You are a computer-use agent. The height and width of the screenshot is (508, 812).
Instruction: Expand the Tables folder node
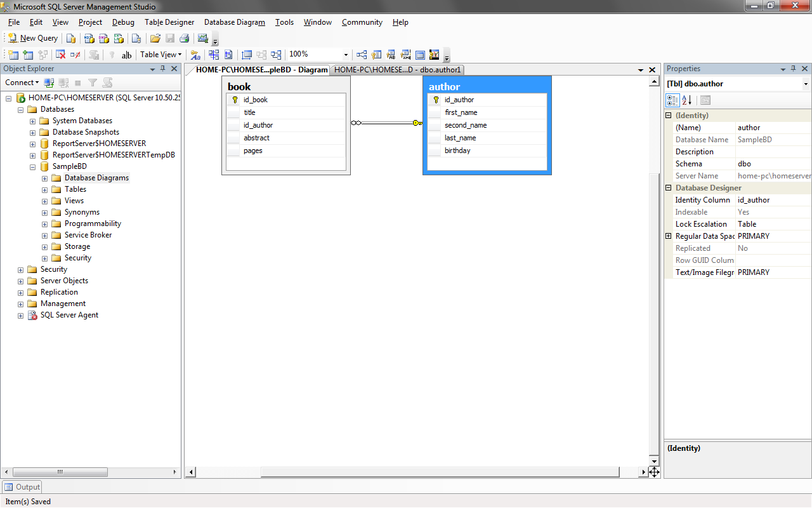pyautogui.click(x=44, y=189)
